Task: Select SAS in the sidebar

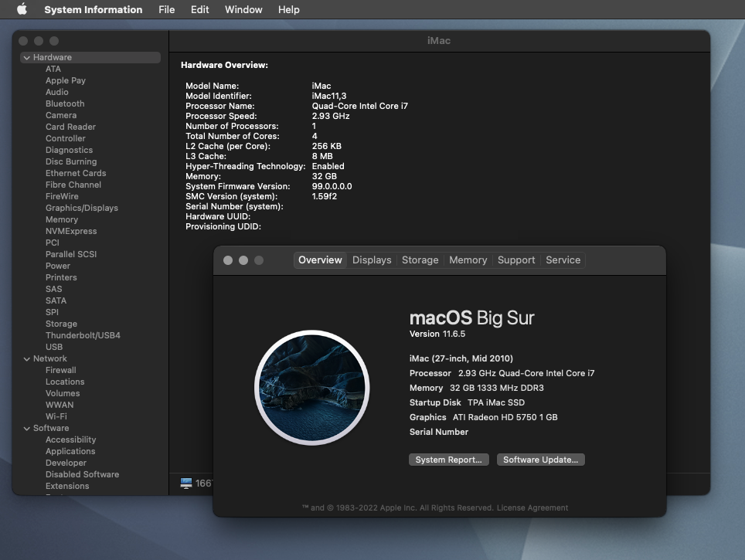Action: 53,289
